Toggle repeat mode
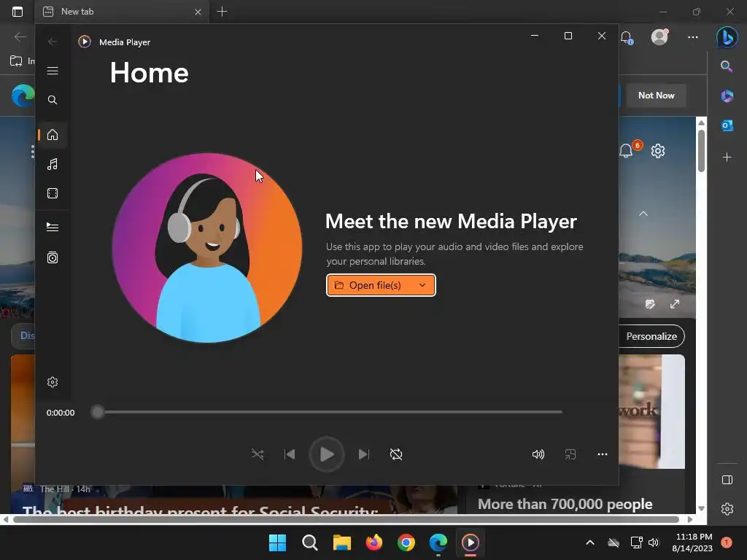Screen dimensions: 747x560 point(396,454)
